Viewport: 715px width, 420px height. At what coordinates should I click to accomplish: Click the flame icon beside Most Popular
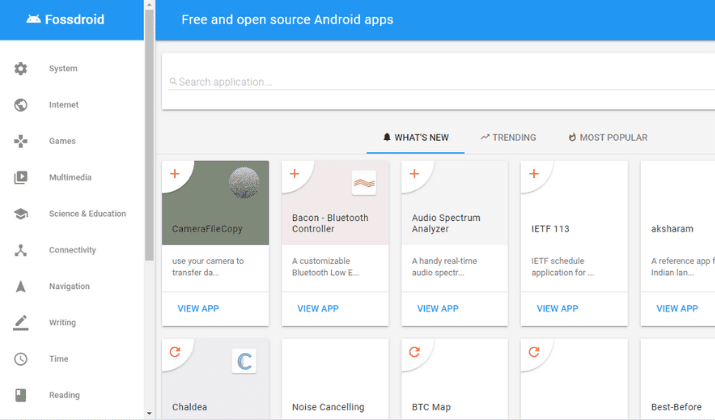(572, 137)
